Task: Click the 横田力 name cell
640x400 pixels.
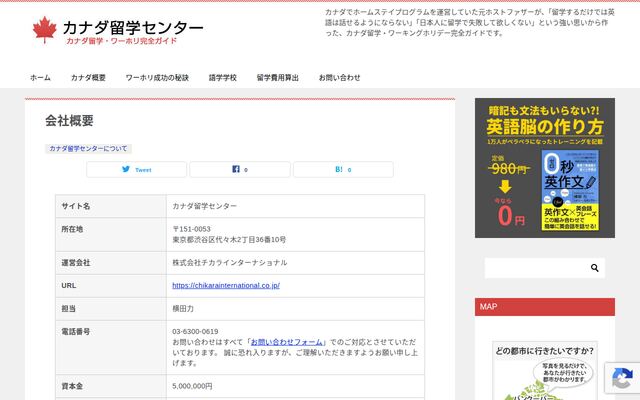Action: [x=295, y=309]
